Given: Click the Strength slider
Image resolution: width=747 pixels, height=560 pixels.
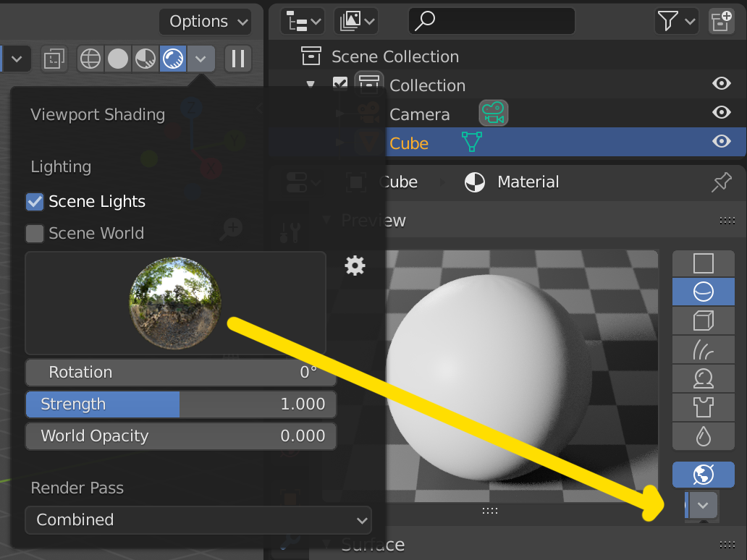Looking at the screenshot, I should coord(181,404).
